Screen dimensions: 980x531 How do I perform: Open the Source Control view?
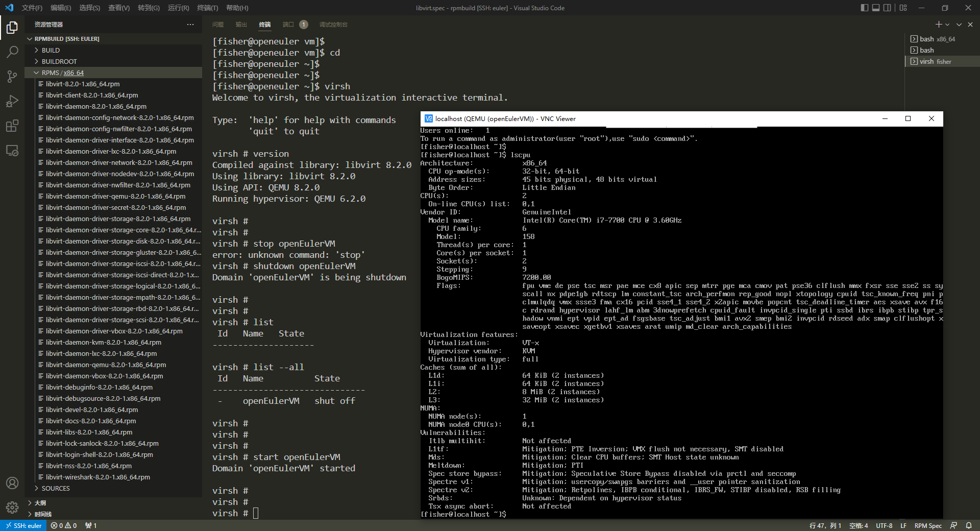click(x=12, y=76)
